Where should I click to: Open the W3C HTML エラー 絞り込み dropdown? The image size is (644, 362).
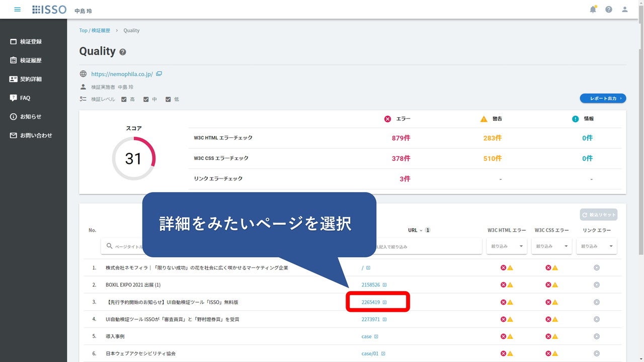(507, 246)
